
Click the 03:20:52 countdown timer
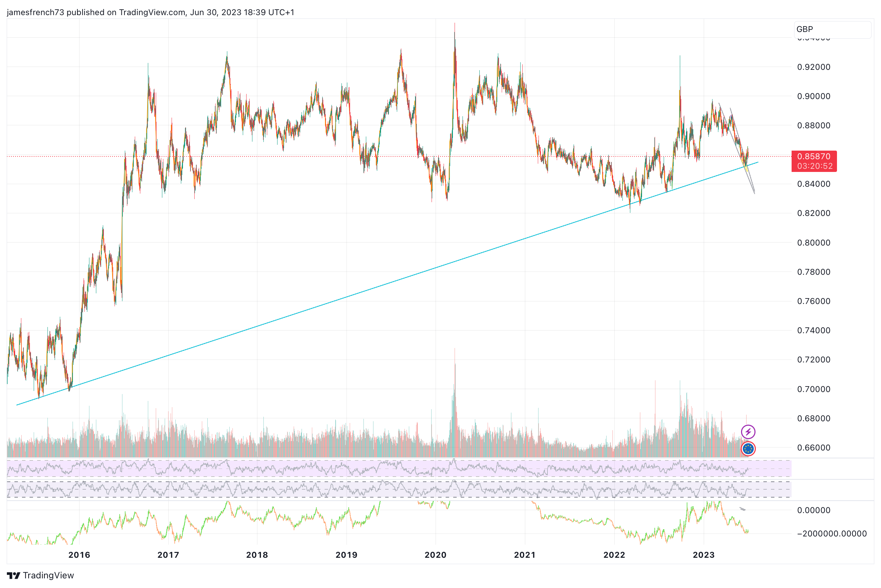coord(814,166)
